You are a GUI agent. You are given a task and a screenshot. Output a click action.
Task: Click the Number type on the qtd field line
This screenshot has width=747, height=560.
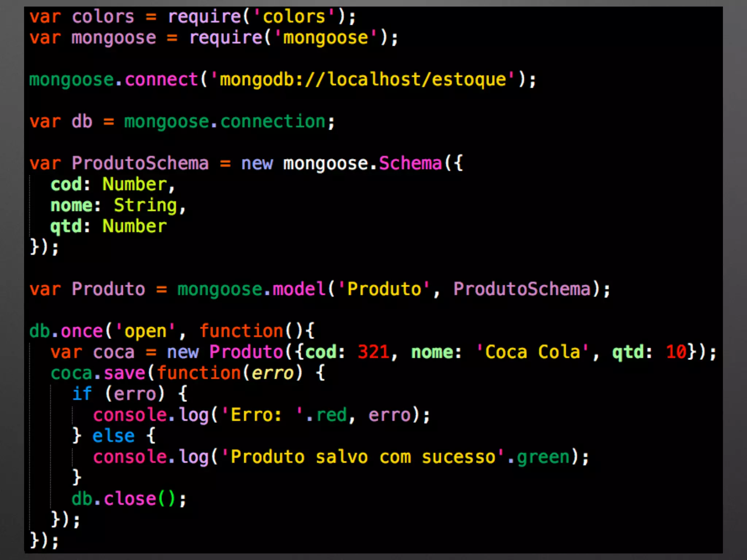point(134,226)
